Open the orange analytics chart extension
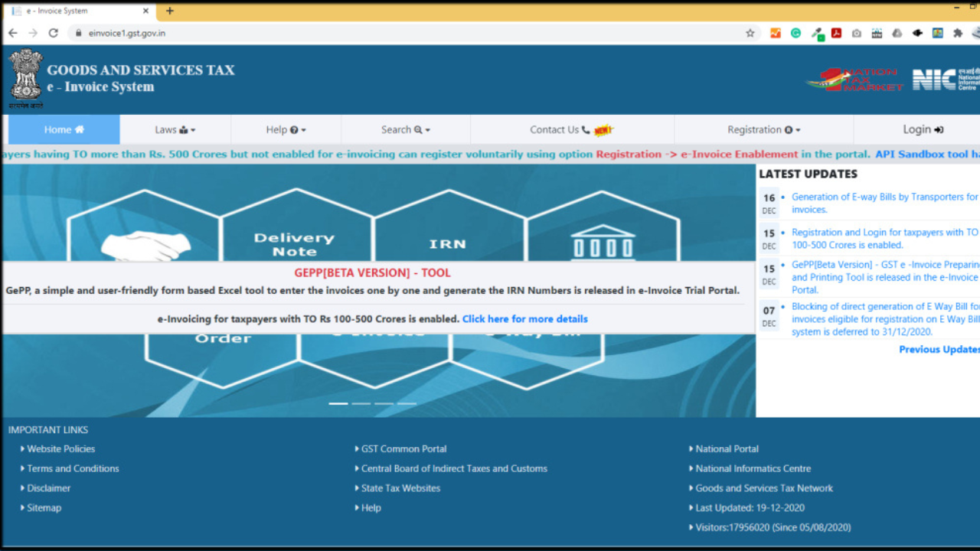This screenshot has width=980, height=551. click(x=776, y=33)
